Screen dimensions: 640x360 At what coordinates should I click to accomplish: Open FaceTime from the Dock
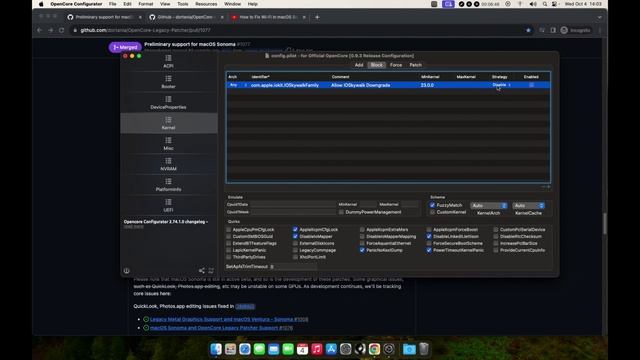(288, 349)
